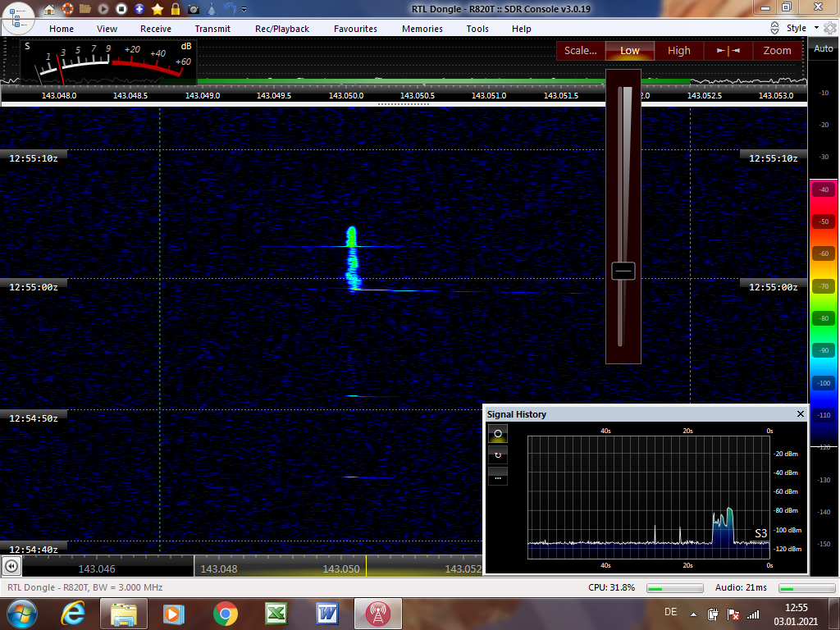Open Excel from the taskbar

[276, 614]
